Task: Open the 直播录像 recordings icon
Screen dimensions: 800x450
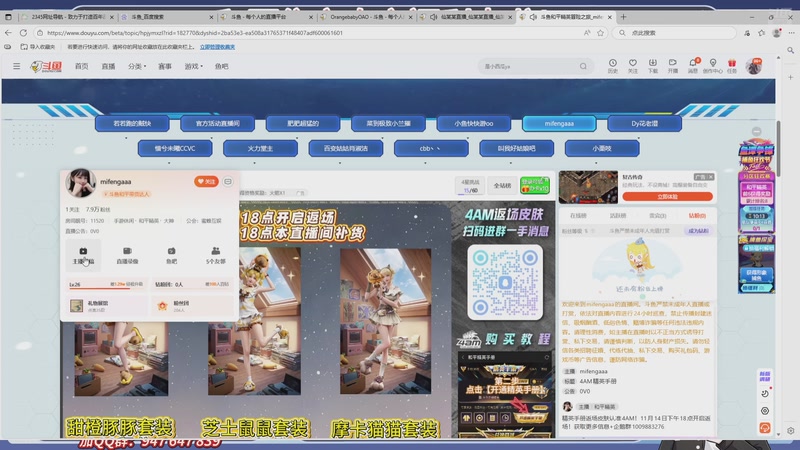Action: pyautogui.click(x=127, y=255)
